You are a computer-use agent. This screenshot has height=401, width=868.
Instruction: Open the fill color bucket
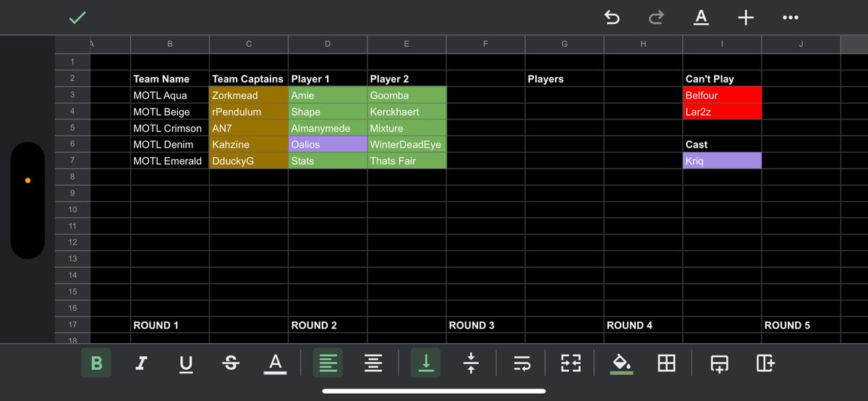621,364
